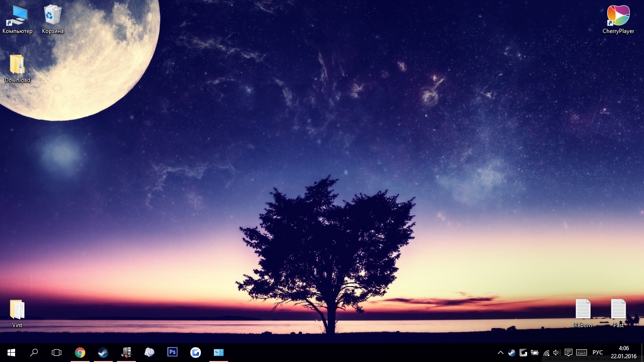Open the white crumpled-paper app on taskbar
This screenshot has height=362, width=644.
[x=149, y=352]
